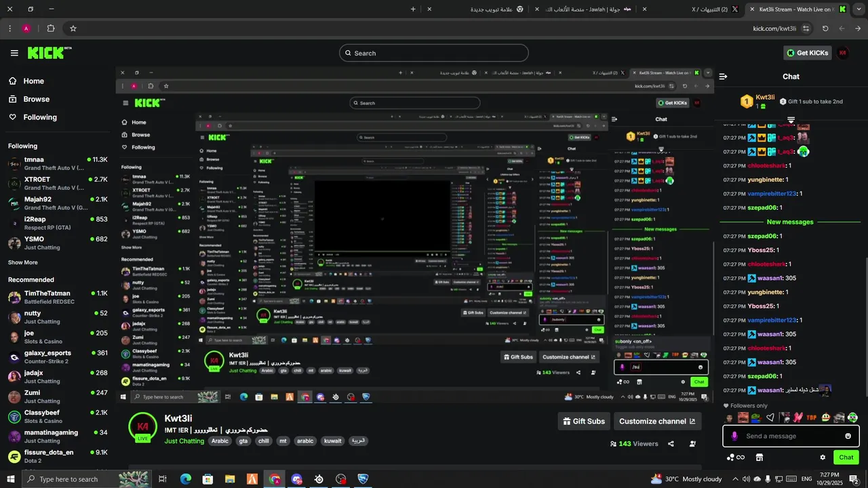Switch to the Kwt3li Stream outer browser tab
868x488 pixels.
tap(794, 9)
